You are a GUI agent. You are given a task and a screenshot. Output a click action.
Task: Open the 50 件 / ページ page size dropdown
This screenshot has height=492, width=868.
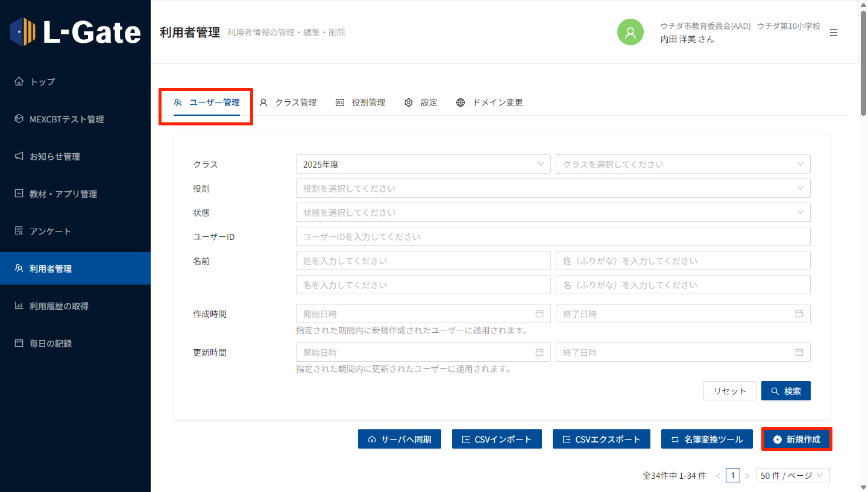pyautogui.click(x=793, y=475)
